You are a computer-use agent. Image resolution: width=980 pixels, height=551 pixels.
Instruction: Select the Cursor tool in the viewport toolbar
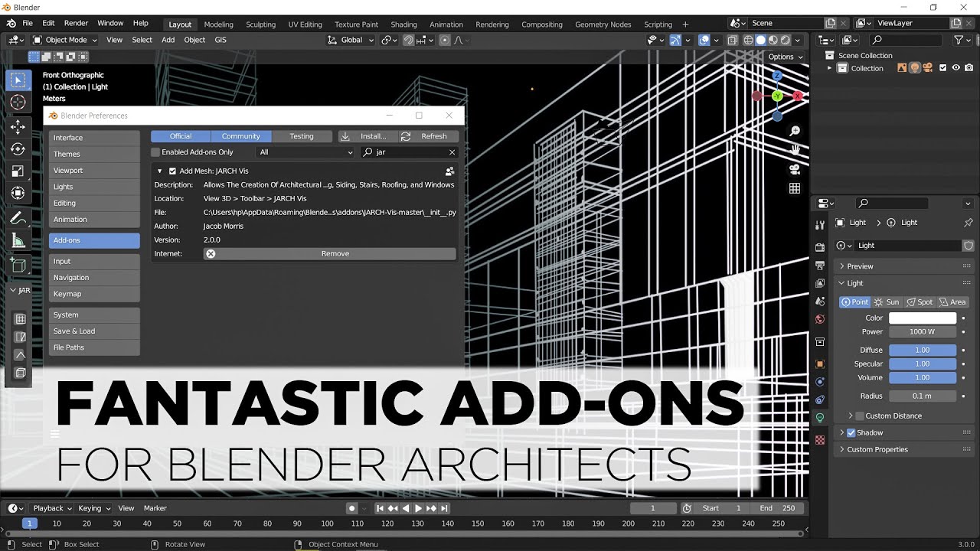coord(18,103)
